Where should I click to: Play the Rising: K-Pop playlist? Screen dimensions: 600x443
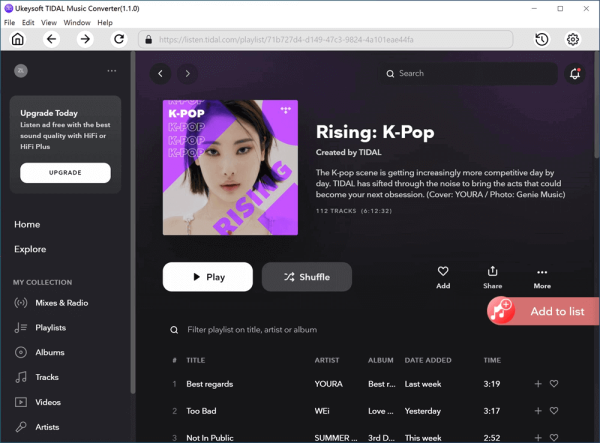(x=208, y=277)
